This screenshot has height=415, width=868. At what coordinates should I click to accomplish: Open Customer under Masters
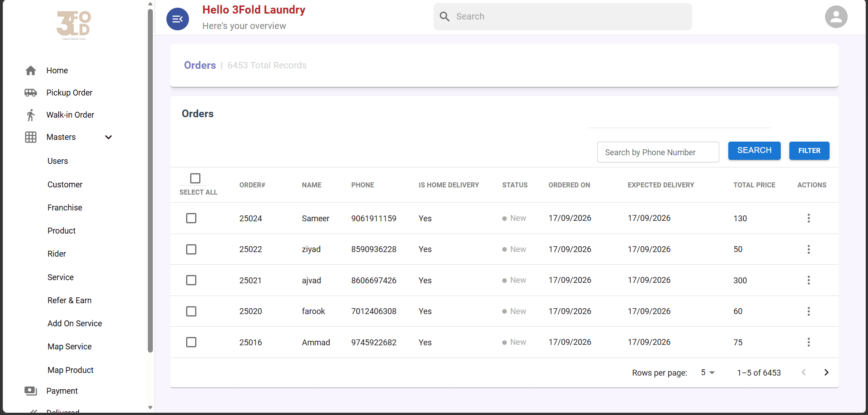point(65,185)
